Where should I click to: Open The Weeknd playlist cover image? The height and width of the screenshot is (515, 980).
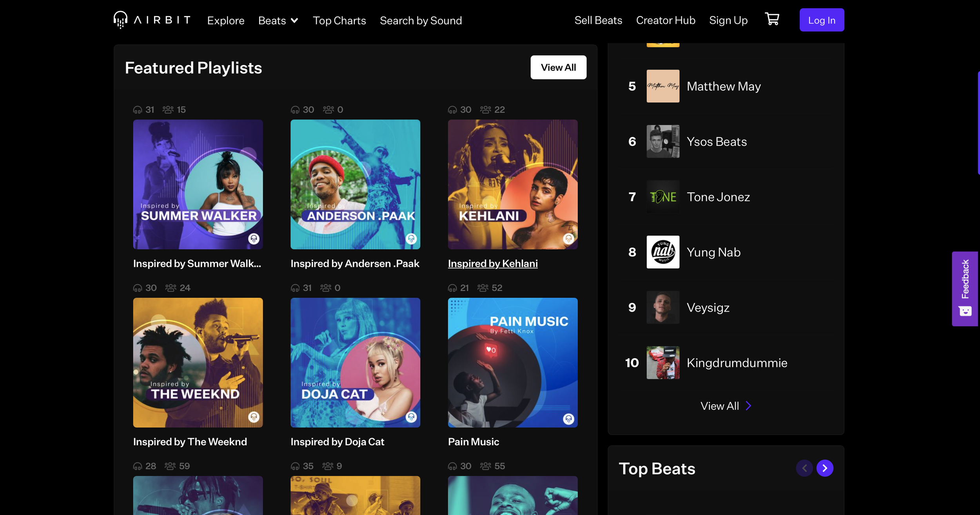point(198,363)
